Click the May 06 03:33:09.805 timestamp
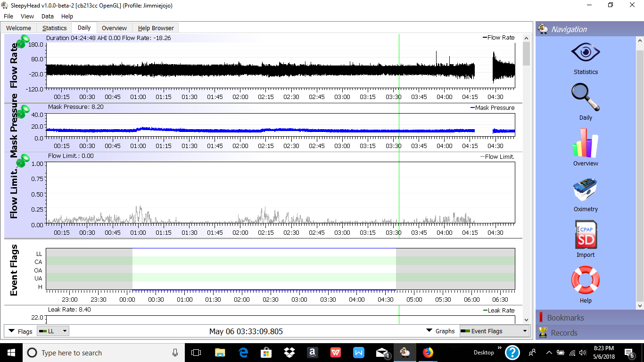This screenshot has height=362, width=644. (246, 331)
